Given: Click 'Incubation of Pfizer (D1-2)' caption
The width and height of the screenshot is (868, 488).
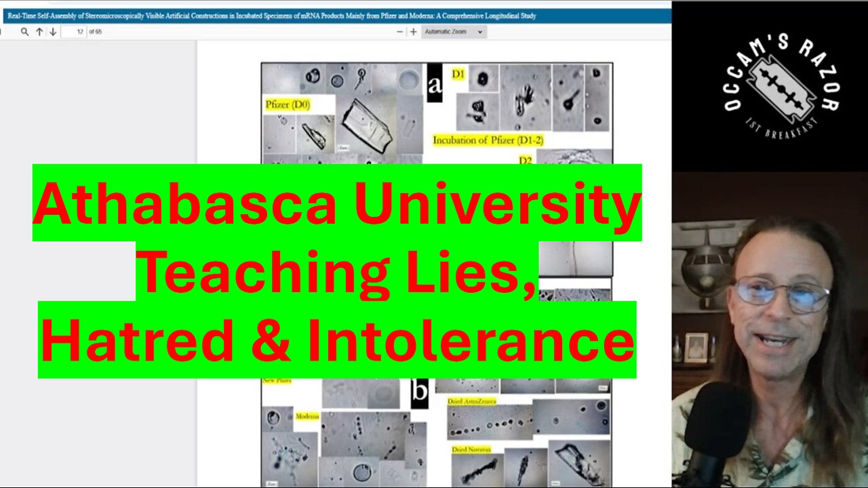Looking at the screenshot, I should pos(488,140).
